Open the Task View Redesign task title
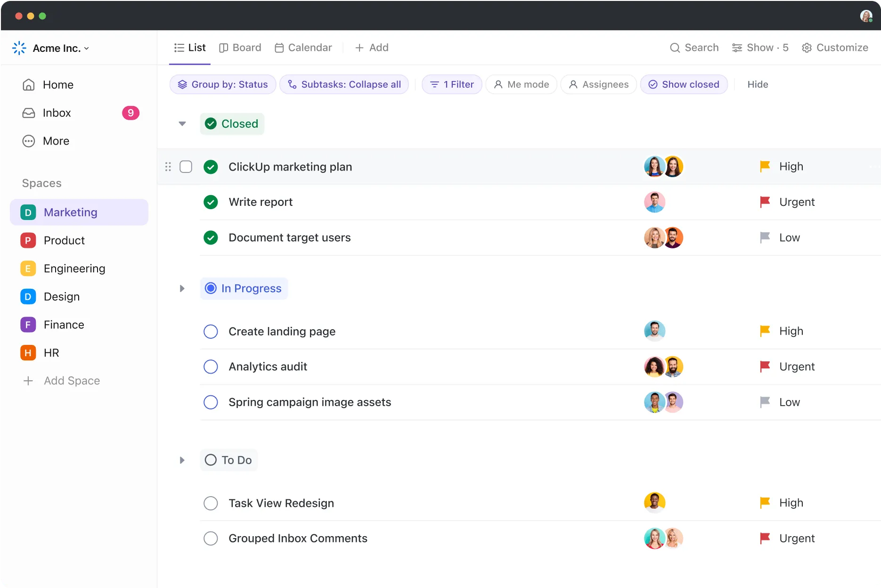881x588 pixels. tap(281, 503)
